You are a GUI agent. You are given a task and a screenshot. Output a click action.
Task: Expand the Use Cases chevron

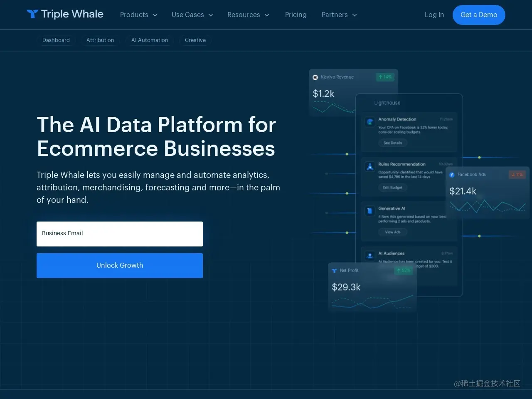click(211, 15)
